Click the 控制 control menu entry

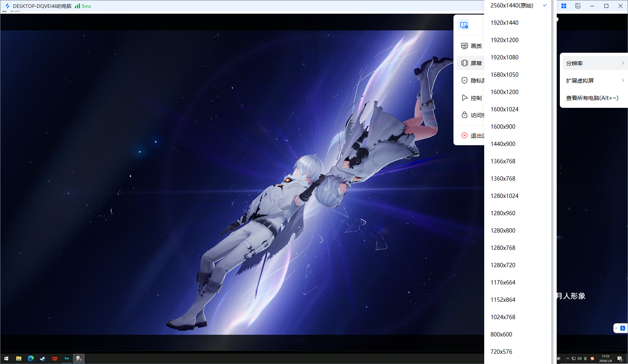tap(472, 98)
